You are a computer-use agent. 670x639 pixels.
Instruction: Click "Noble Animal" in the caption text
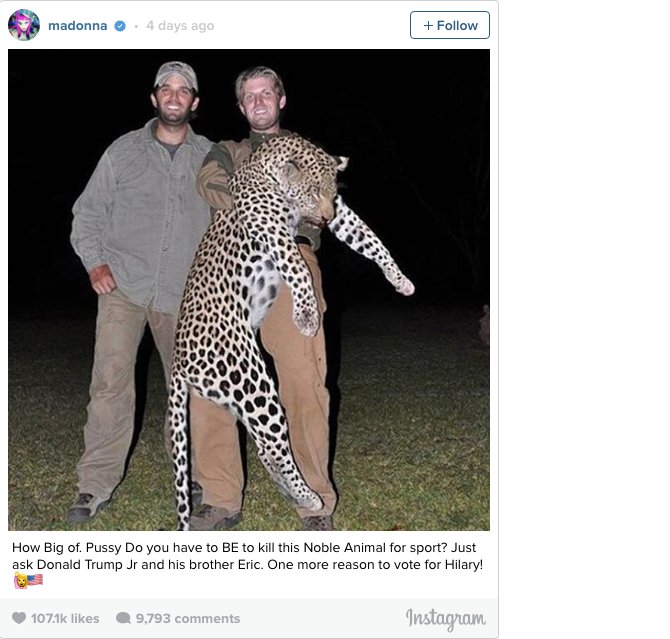tap(346, 548)
